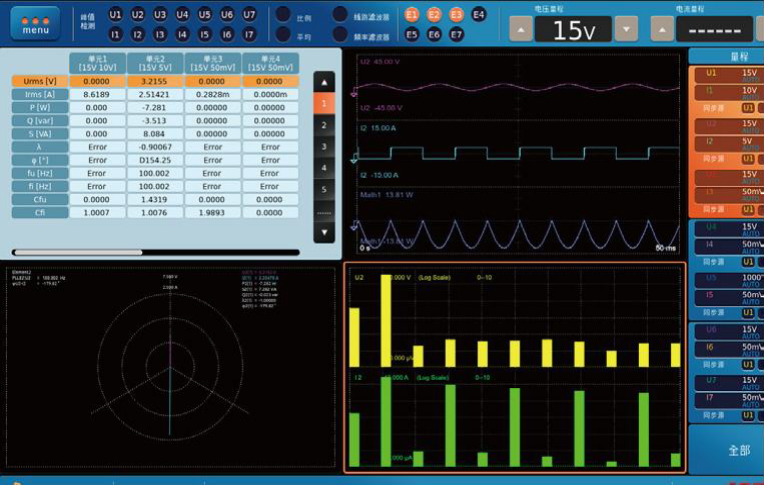Toggle peak detection for I7
This screenshot has height=485, width=765.
249,35
